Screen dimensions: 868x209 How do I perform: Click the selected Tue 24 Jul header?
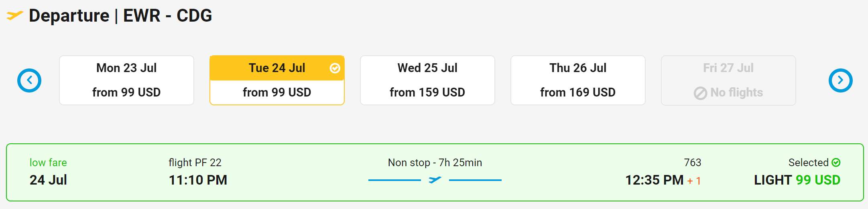(x=276, y=68)
